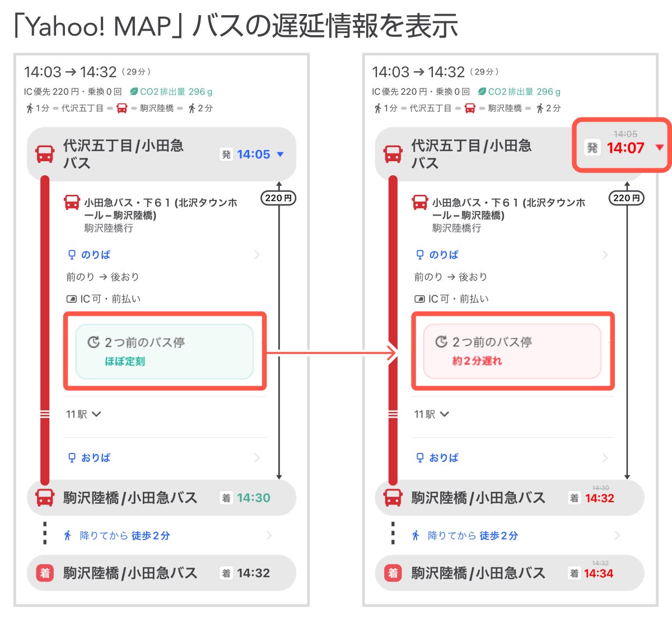Select 14:03→14:32 route header in right panel
Screen dimensions: 672x618
pos(436,72)
